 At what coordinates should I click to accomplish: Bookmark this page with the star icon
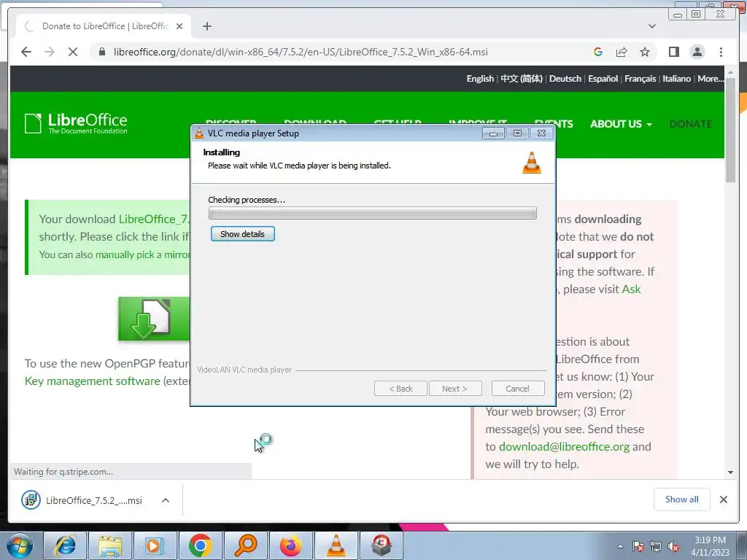pos(645,52)
